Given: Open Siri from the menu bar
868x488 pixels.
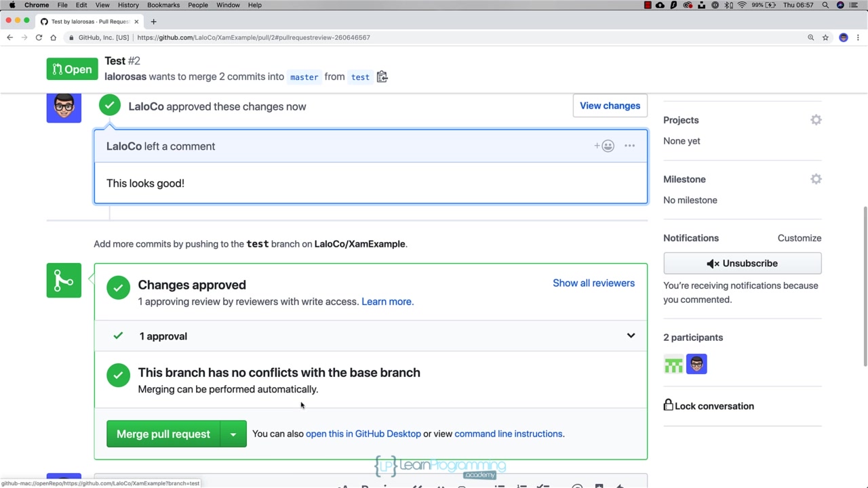Looking at the screenshot, I should point(840,5).
